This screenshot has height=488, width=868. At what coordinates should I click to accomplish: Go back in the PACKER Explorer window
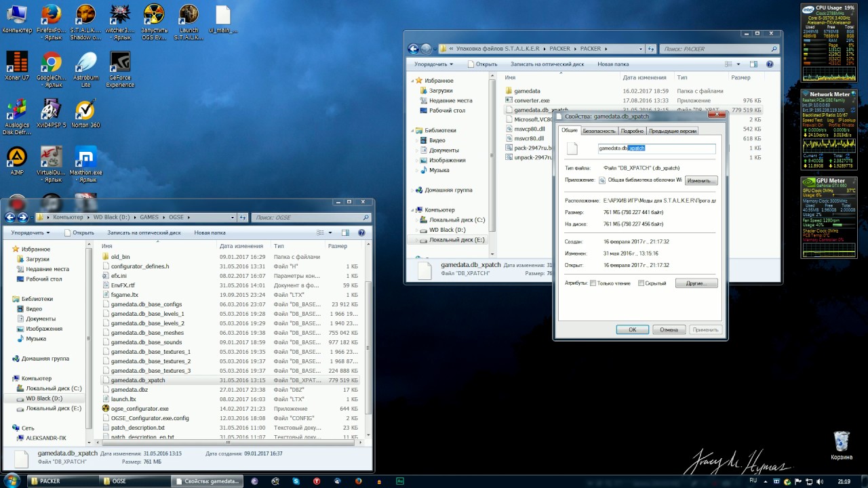pyautogui.click(x=413, y=49)
